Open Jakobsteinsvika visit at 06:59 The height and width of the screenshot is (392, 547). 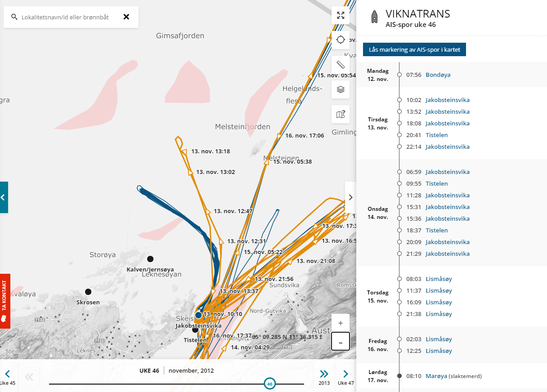pos(448,172)
